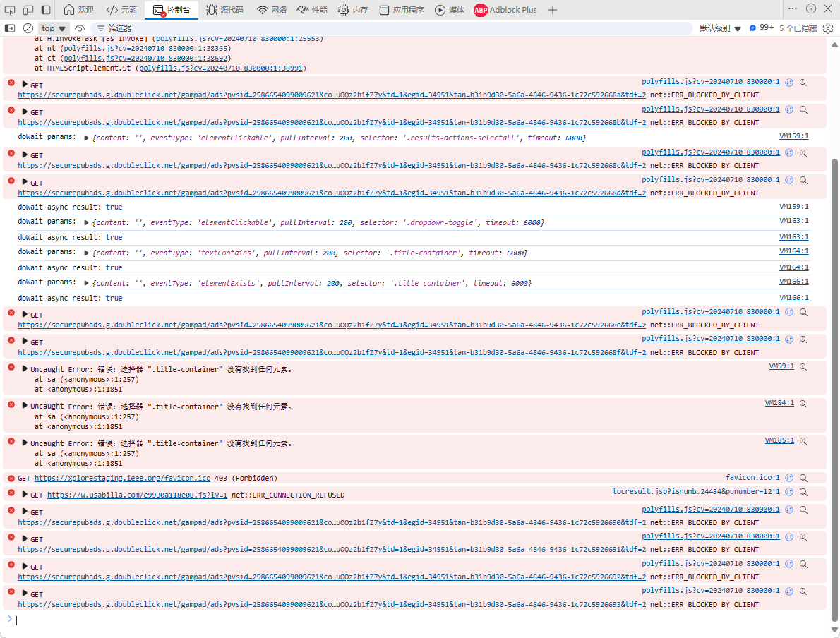The height and width of the screenshot is (638, 840).
Task: Expand the doWait params object with .dropdown-toggle
Action: pos(86,222)
